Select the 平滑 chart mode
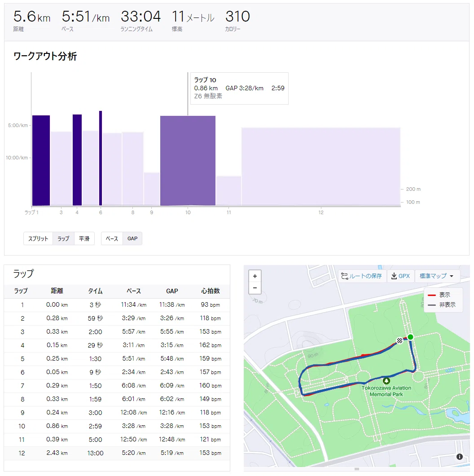Viewport: 474px width, 476px height. tap(84, 238)
